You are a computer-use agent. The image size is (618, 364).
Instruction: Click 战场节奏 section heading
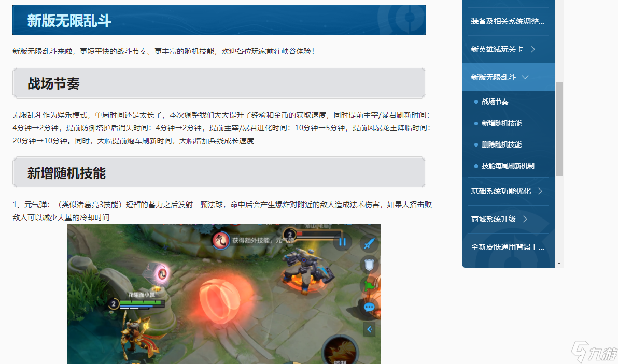(219, 83)
